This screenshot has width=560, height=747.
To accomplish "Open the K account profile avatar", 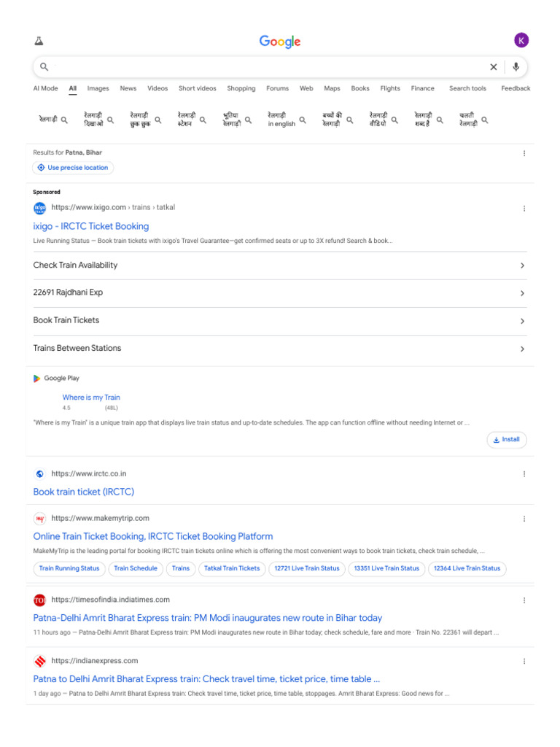I will coord(521,40).
